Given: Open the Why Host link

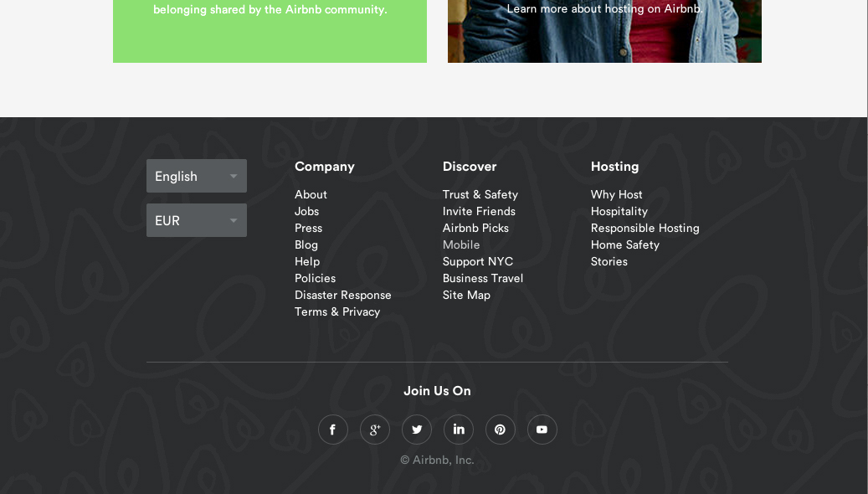Looking at the screenshot, I should (616, 194).
